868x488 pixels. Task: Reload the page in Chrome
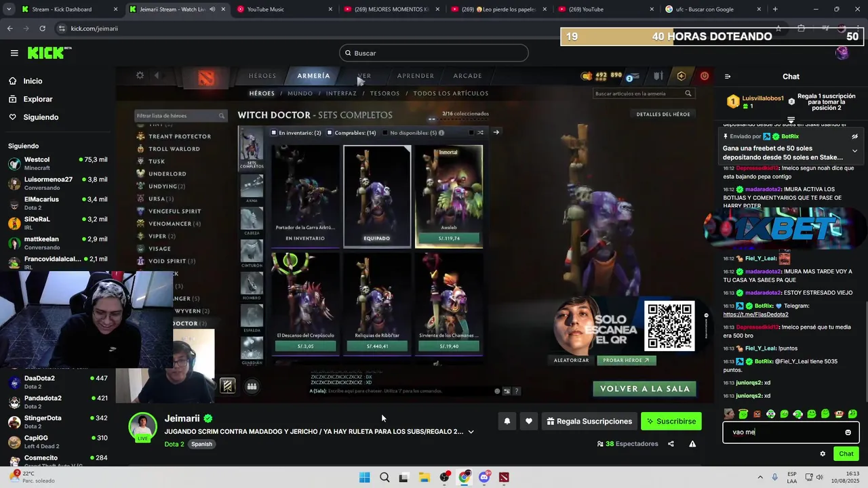coord(42,28)
